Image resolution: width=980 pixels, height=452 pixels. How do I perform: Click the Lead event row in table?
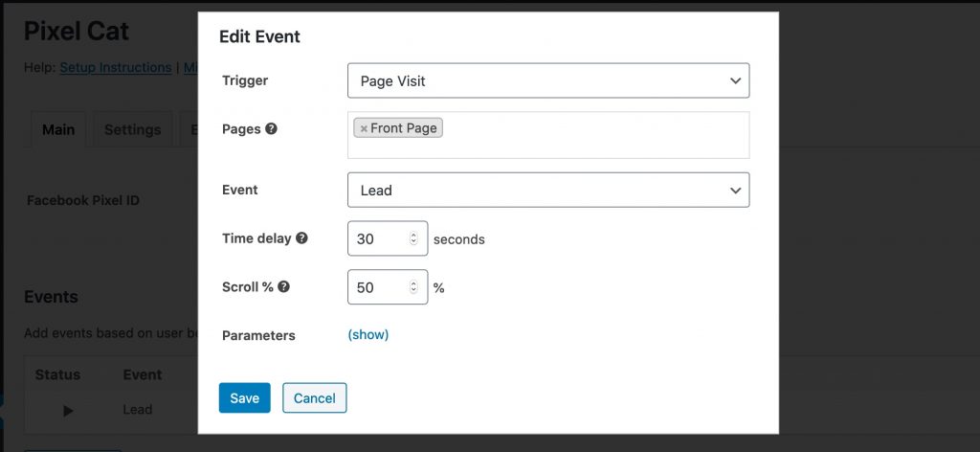tap(137, 410)
